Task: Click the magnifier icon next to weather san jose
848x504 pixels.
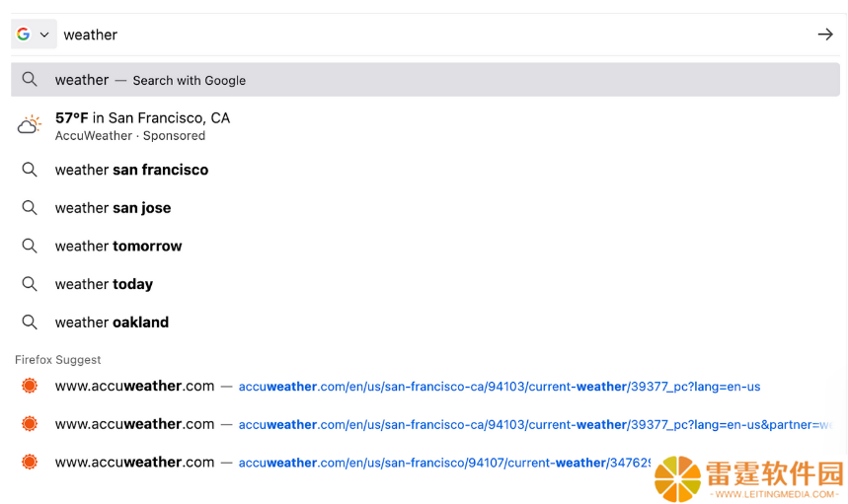Action: coord(30,208)
